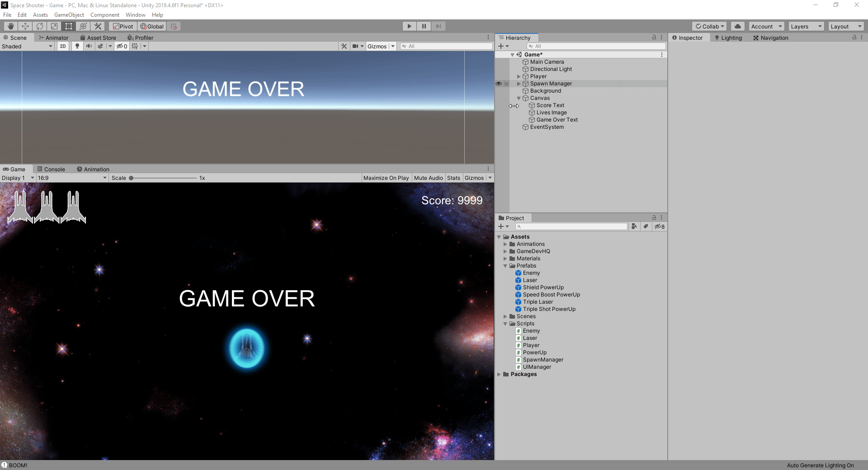Viewport: 868px width, 470px height.
Task: Toggle Stats overlay in Game view
Action: [453, 178]
